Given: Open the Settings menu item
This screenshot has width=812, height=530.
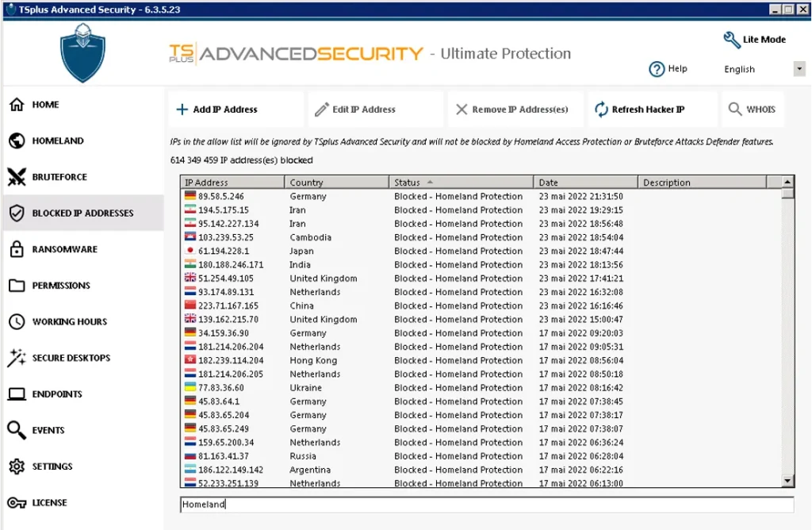Looking at the screenshot, I should click(52, 467).
